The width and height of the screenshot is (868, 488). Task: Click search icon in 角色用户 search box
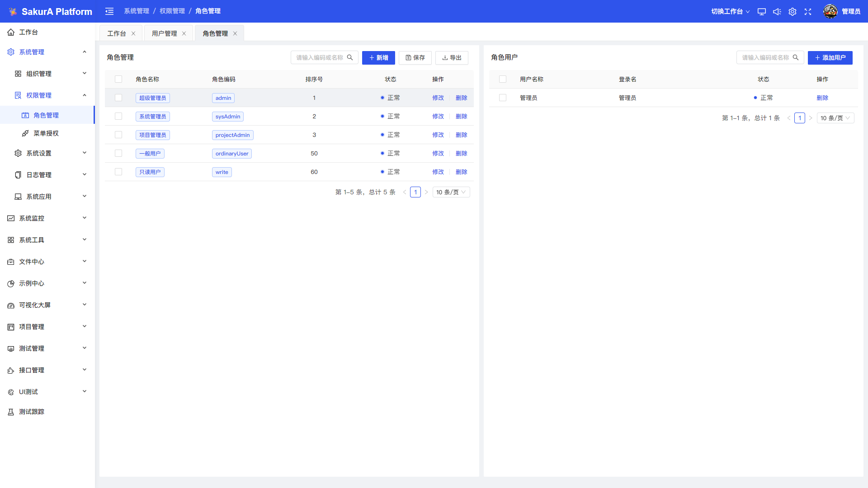796,58
